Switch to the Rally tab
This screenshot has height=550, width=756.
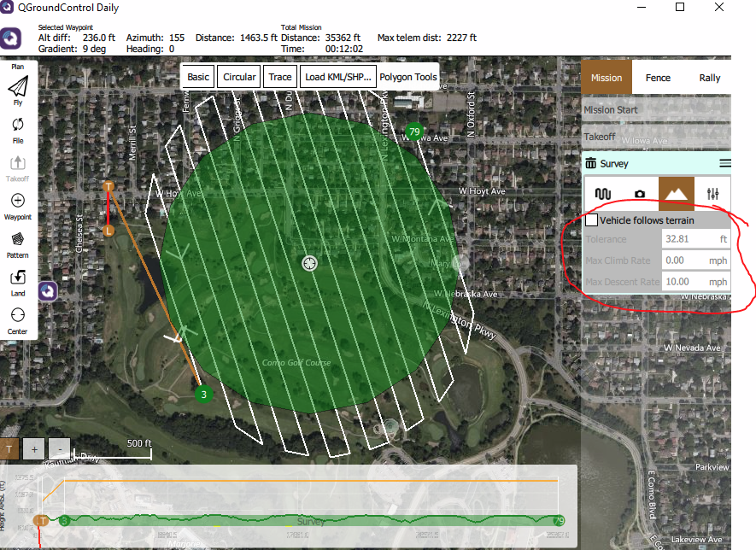click(709, 78)
